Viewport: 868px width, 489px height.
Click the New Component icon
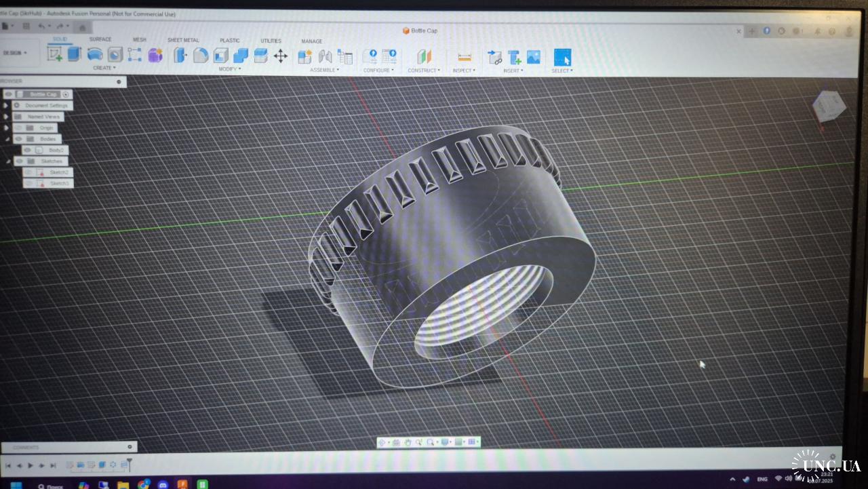point(305,56)
